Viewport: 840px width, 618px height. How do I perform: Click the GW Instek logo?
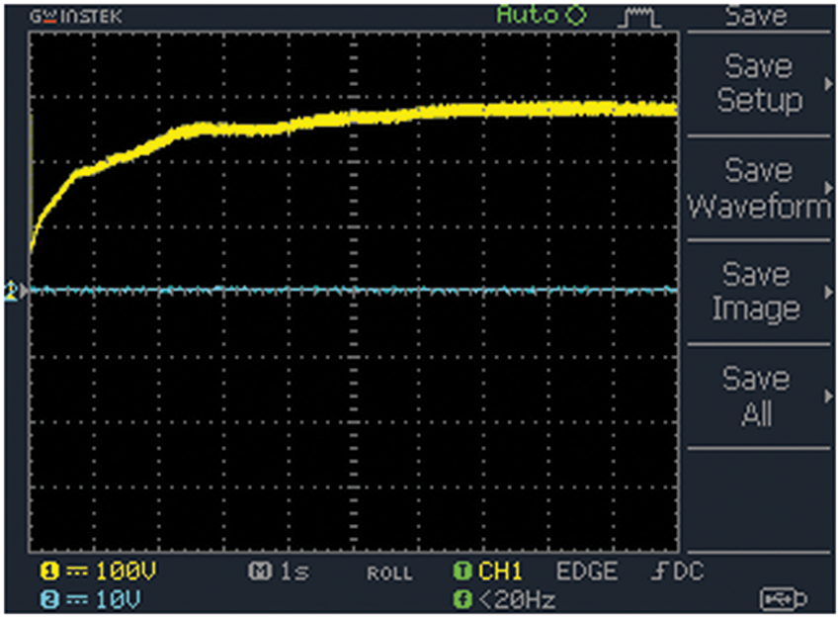coord(63,16)
